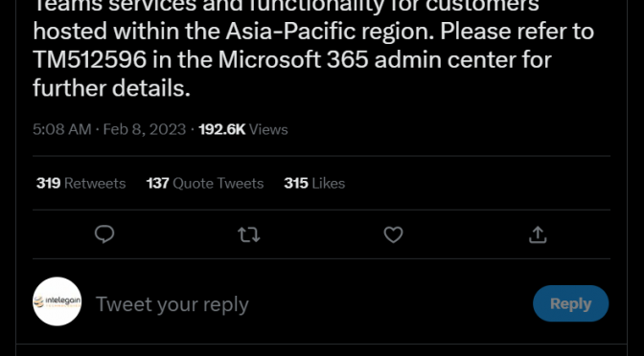644x356 pixels.
Task: Open the 137 Quote Tweets list
Action: (205, 183)
